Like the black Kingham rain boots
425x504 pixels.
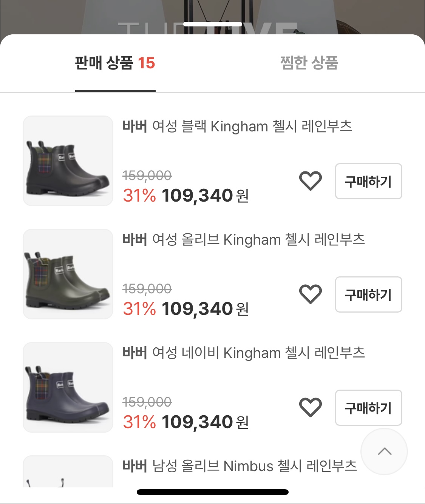310,181
